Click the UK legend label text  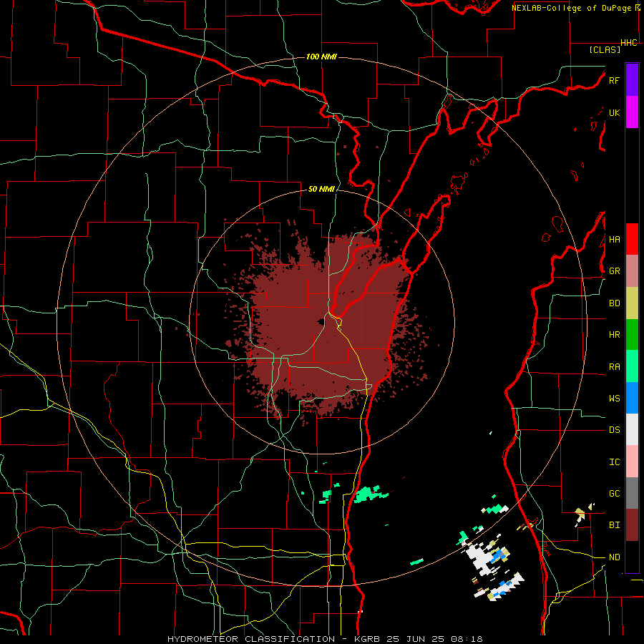(x=614, y=112)
